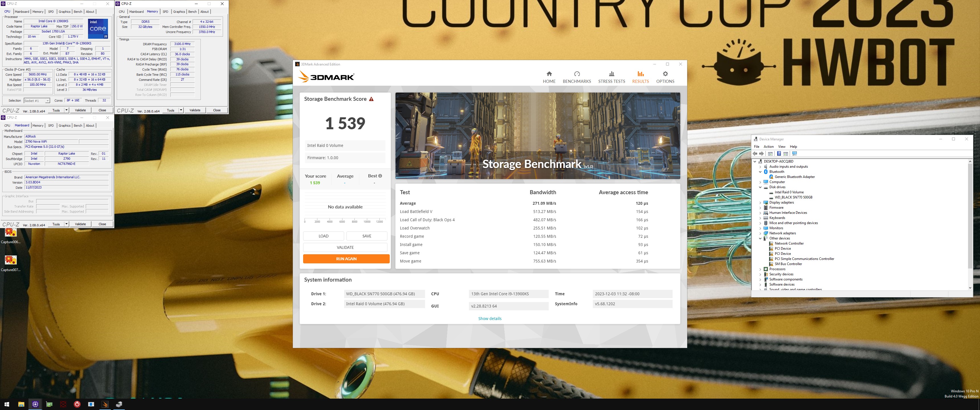Expand the Network adapters node
The width and height of the screenshot is (980, 410).
click(760, 233)
